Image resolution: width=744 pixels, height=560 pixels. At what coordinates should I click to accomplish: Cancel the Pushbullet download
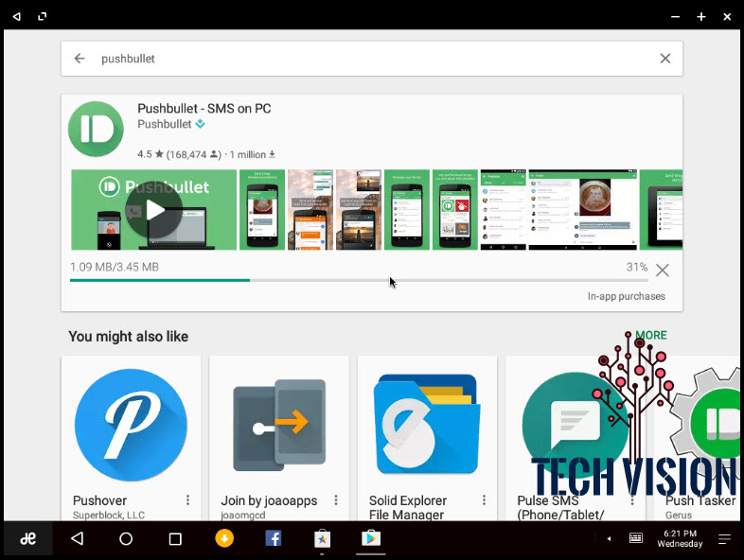663,271
